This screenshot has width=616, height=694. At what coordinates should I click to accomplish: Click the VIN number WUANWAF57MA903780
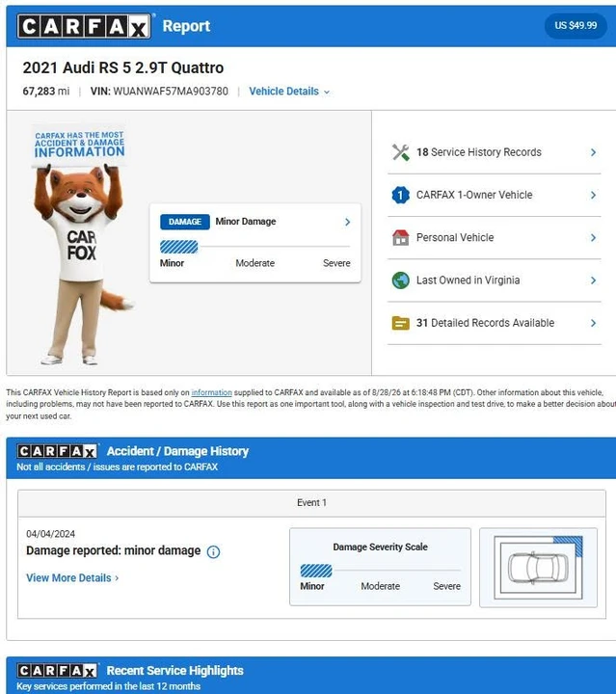pos(171,92)
